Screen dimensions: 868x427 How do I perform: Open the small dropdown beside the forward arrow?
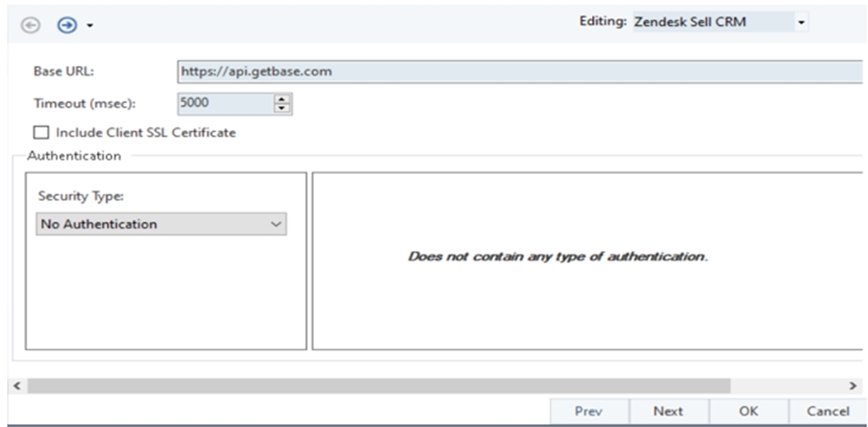point(90,26)
